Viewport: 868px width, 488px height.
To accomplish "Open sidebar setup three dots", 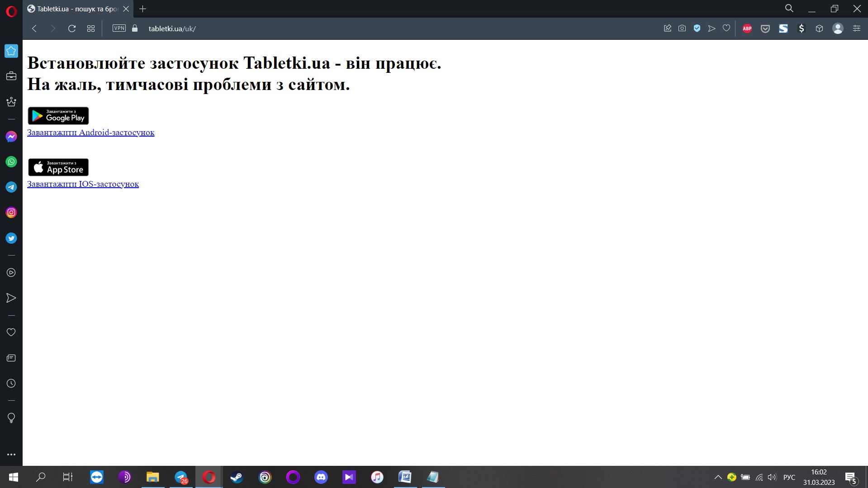I will pyautogui.click(x=11, y=455).
